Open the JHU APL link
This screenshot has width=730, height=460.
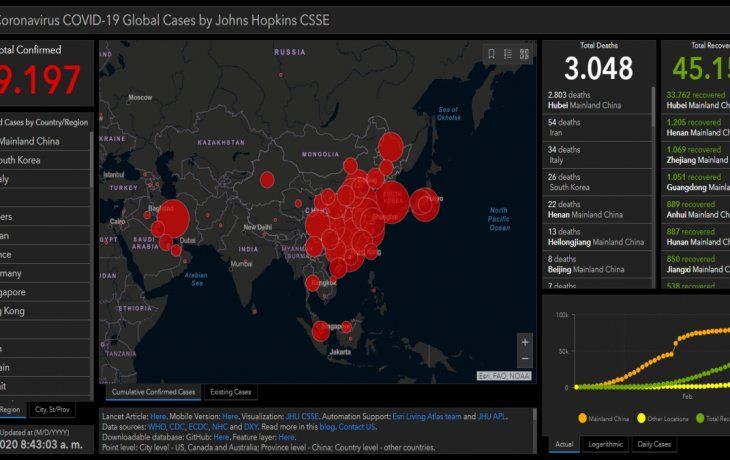coord(492,416)
